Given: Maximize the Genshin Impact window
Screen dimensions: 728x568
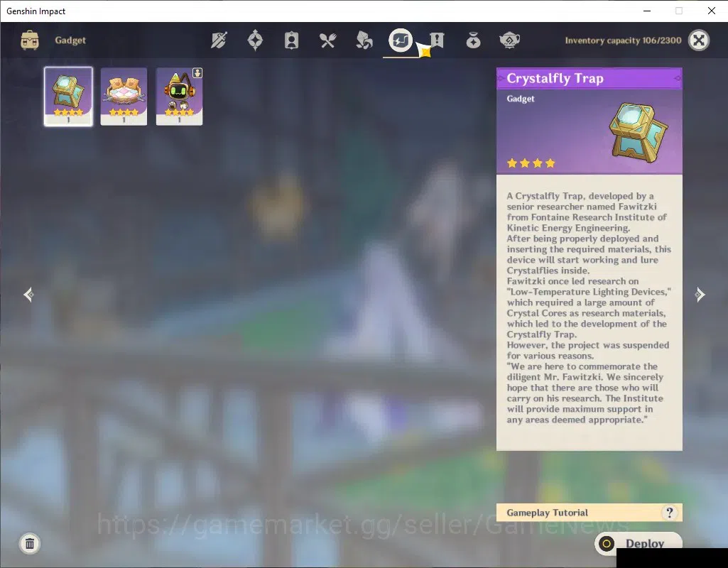Looking at the screenshot, I should pos(679,11).
